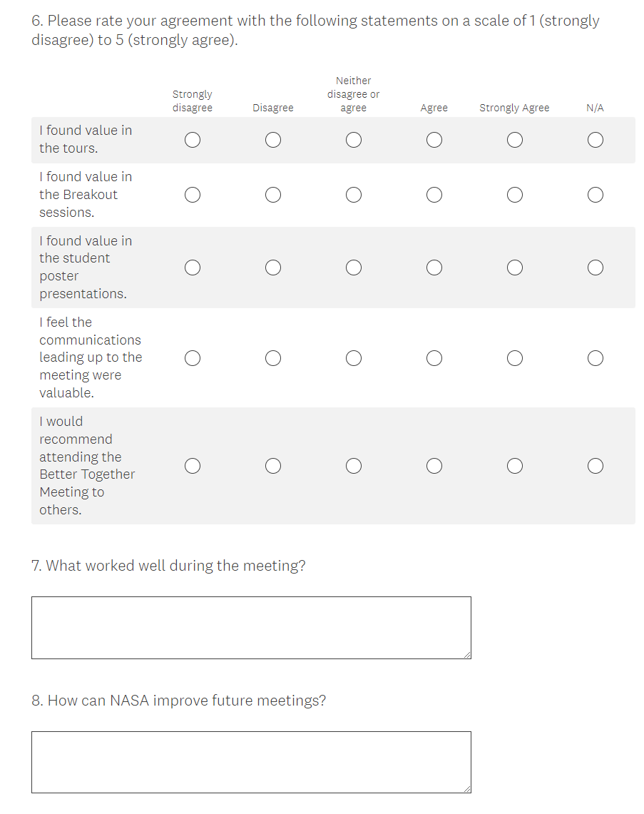Select Strongly disagree for recommending Better Together Meeting

pos(192,466)
